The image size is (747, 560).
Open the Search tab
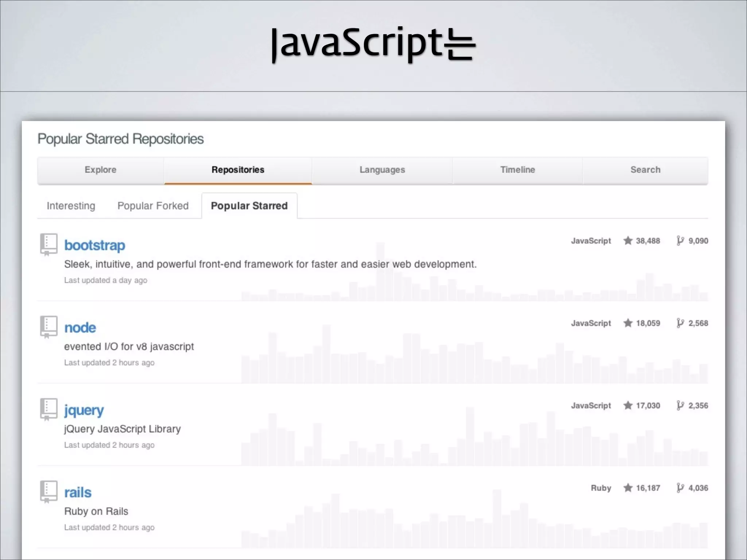click(645, 170)
